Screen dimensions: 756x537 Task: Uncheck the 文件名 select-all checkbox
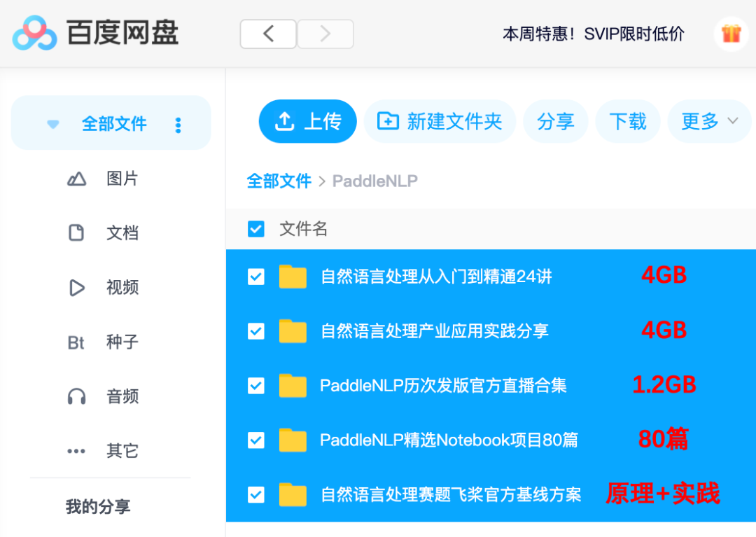pyautogui.click(x=256, y=229)
